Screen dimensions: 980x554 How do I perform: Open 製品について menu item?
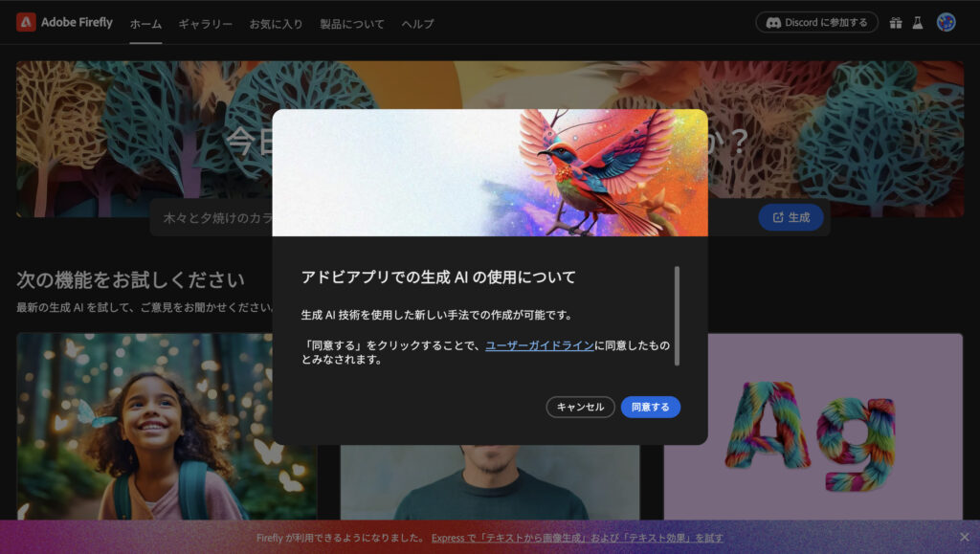click(x=352, y=24)
